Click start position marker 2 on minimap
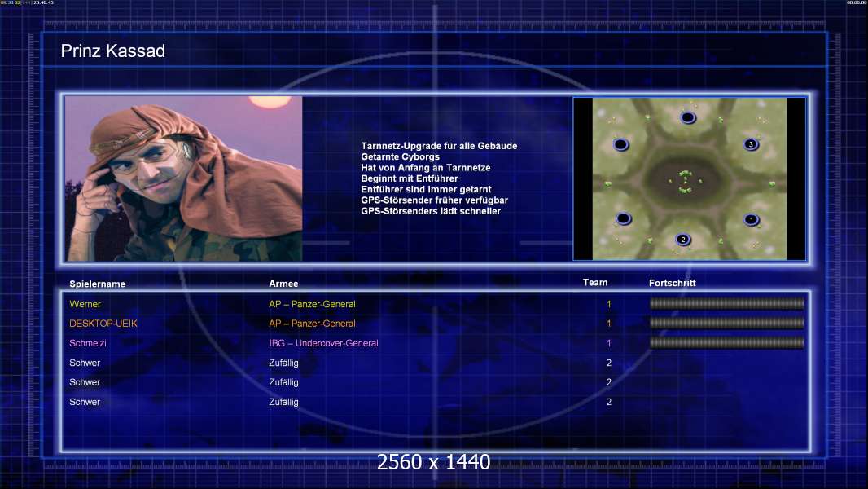The width and height of the screenshot is (868, 489). pyautogui.click(x=683, y=240)
